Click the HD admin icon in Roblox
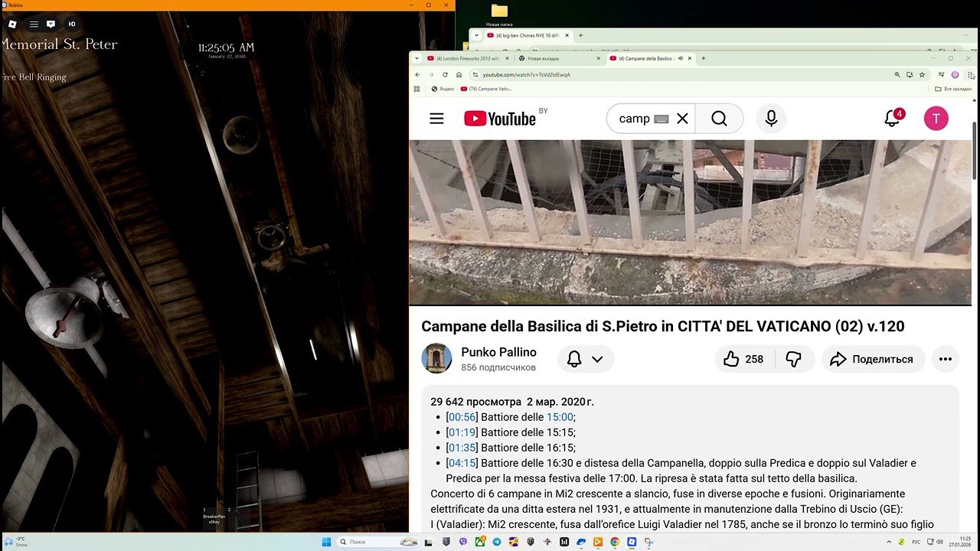The height and width of the screenshot is (551, 980). [x=72, y=24]
